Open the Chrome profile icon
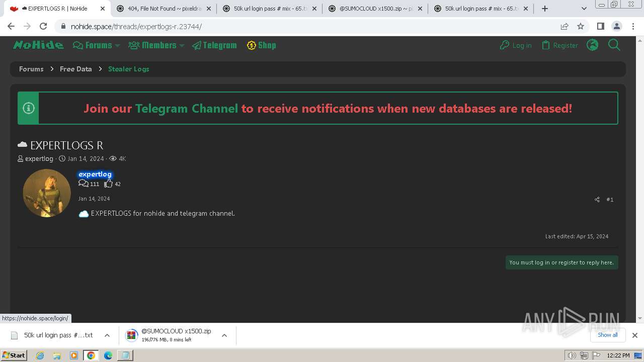Viewport: 644px width, 362px height. [x=616, y=26]
